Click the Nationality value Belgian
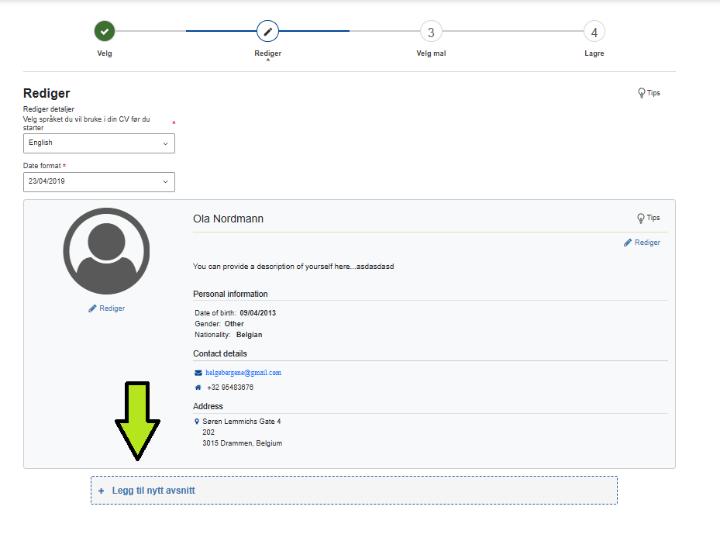 click(x=249, y=335)
